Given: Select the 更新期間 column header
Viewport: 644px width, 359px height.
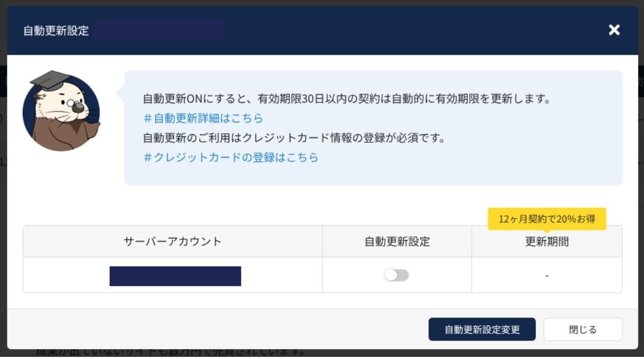Looking at the screenshot, I should [547, 242].
